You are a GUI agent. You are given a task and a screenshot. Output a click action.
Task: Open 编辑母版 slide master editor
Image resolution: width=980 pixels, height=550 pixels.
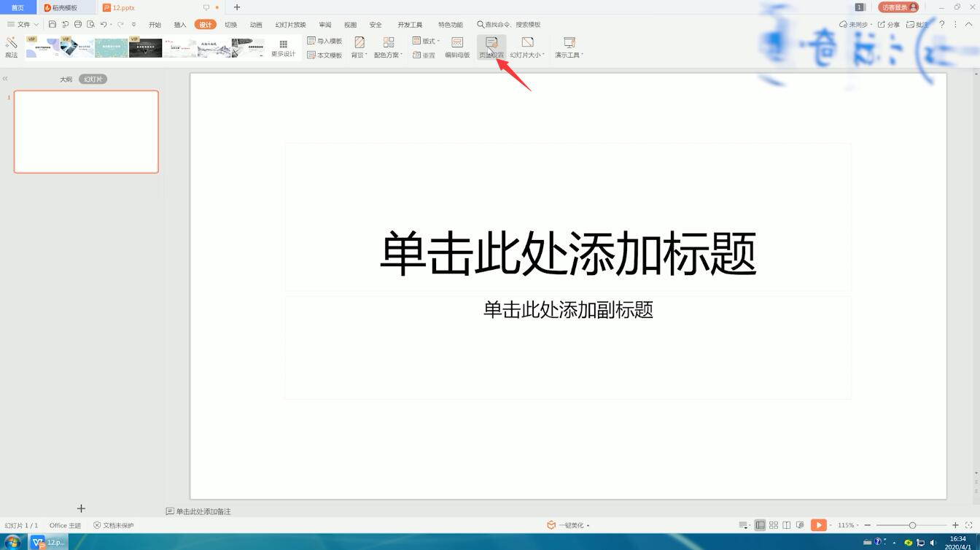457,48
